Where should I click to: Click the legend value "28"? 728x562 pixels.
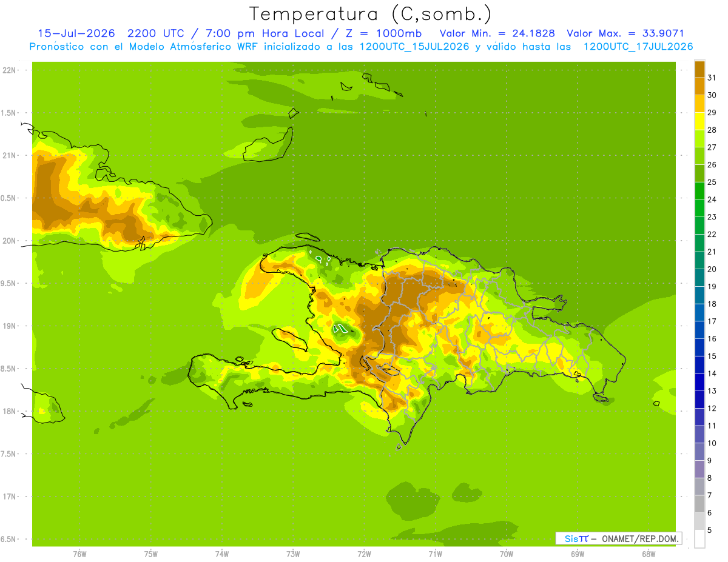[712, 130]
